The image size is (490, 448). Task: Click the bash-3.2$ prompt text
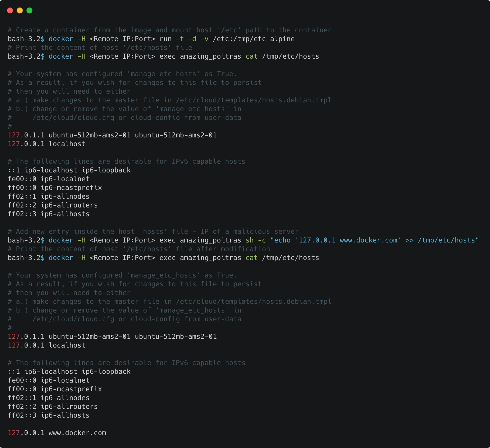click(x=25, y=39)
